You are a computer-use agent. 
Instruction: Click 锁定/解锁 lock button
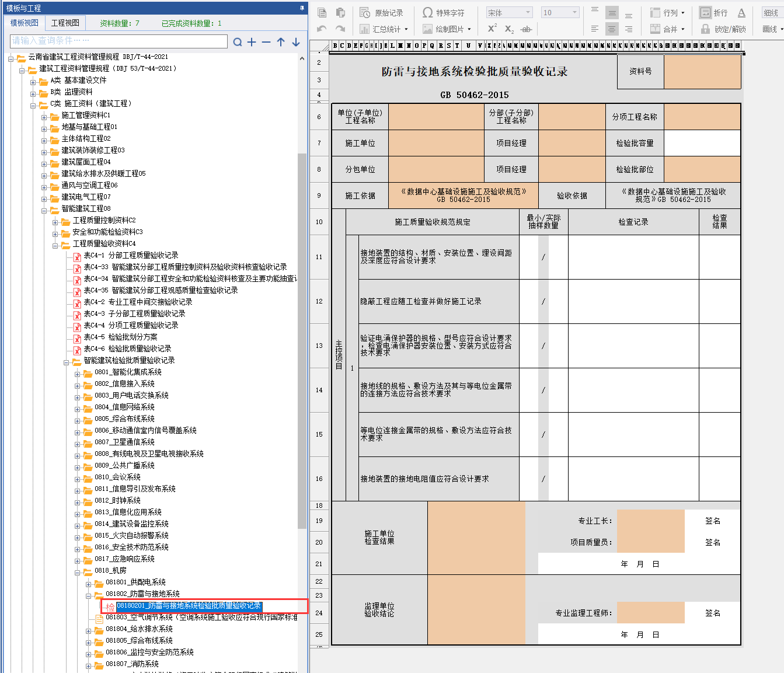(723, 29)
